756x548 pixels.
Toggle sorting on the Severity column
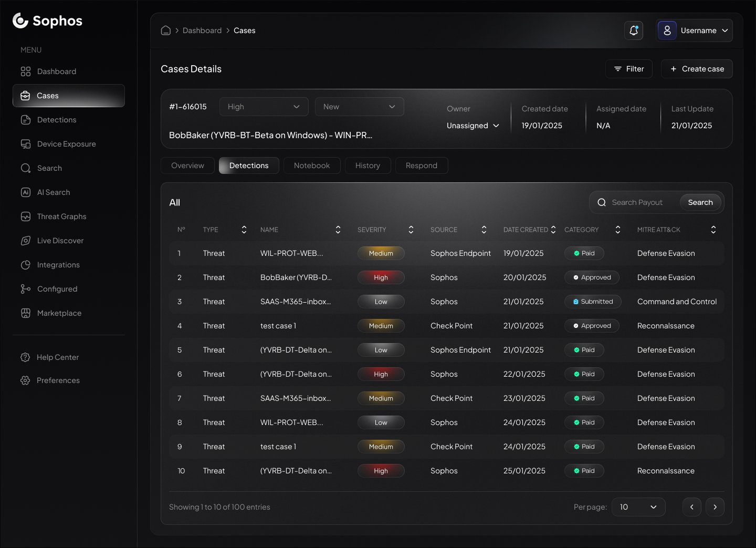pyautogui.click(x=411, y=230)
